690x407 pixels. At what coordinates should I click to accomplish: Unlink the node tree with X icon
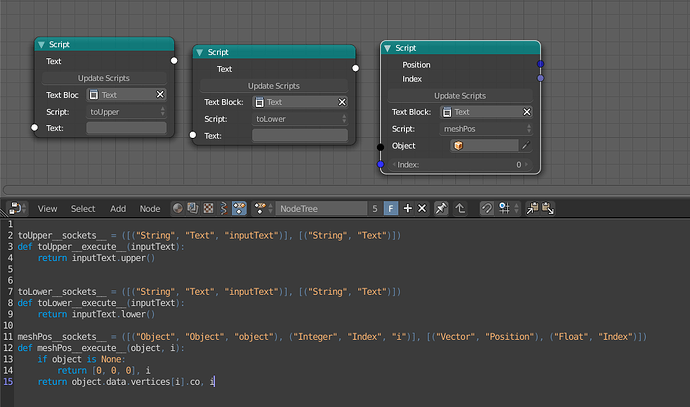[422, 208]
